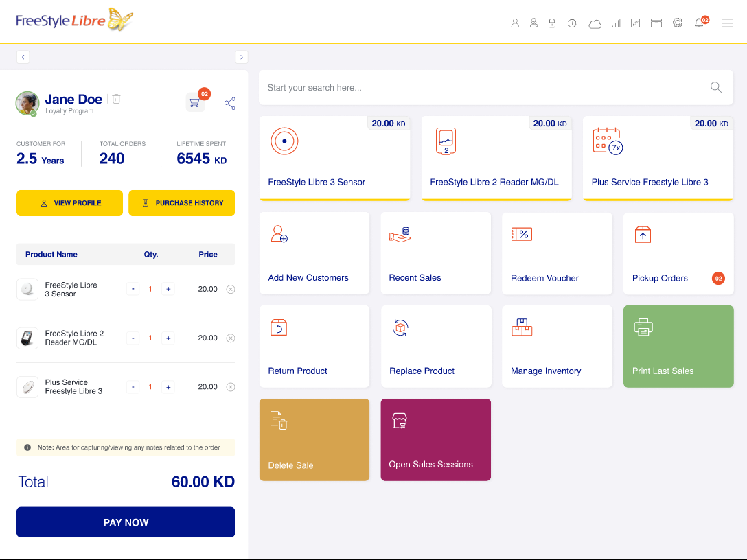Image resolution: width=747 pixels, height=560 pixels.
Task: Click the VIEW PROFILE button
Action: 69,203
